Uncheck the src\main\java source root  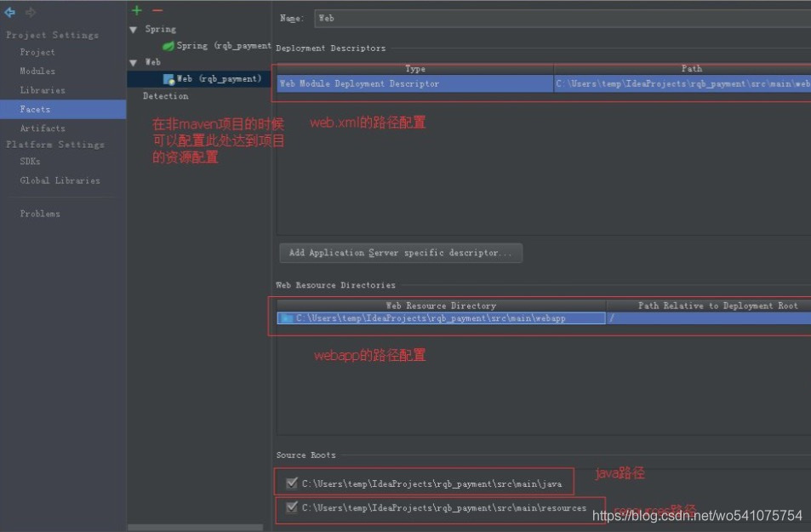(x=293, y=482)
